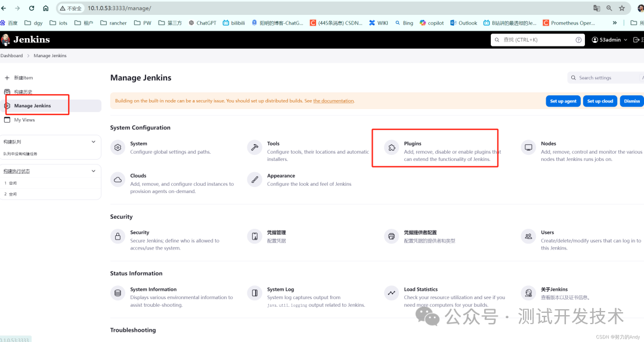Image resolution: width=644 pixels, height=342 pixels.
Task: Open the dgy bookmark folder
Action: 33,23
